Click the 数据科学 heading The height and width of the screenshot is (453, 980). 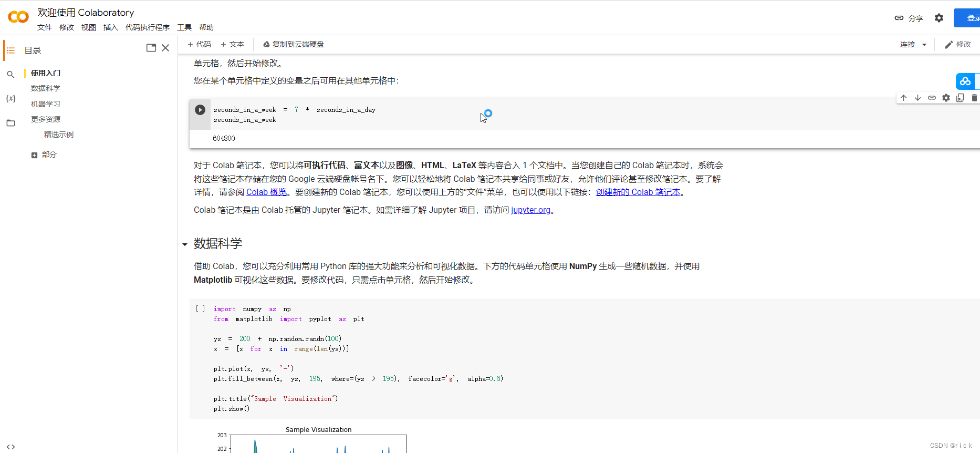(218, 243)
